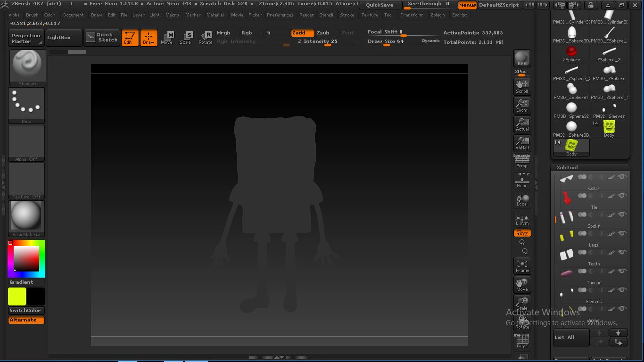Image resolution: width=644 pixels, height=362 pixels.
Task: Select the PM3D_Sleeves tool thumbnail
Action: [609, 110]
